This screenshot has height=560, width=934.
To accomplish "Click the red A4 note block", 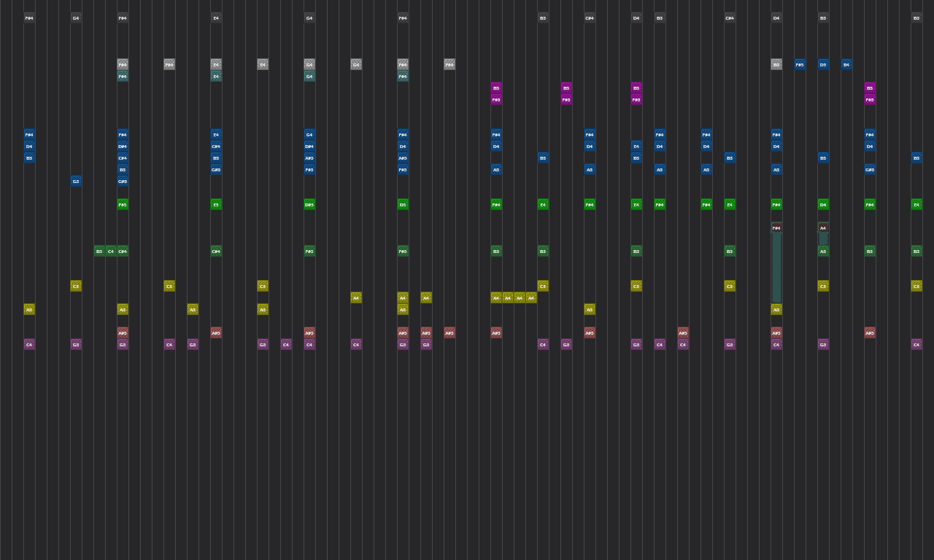I will [x=823, y=227].
